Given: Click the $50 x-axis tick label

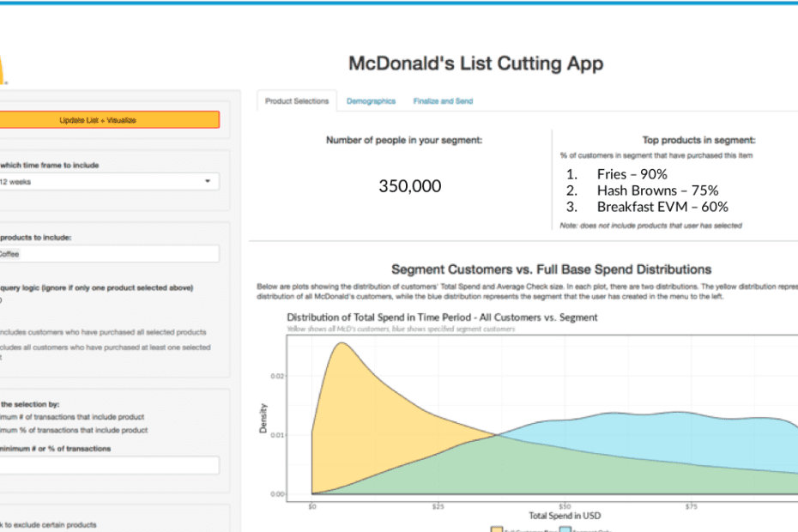Looking at the screenshot, I should click(x=565, y=506).
